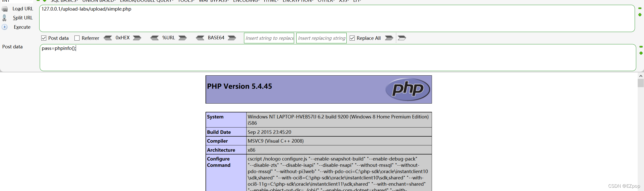Screen dimensions: 644x191
Task: Click the green plus beside the URL box
Action: [640, 15]
